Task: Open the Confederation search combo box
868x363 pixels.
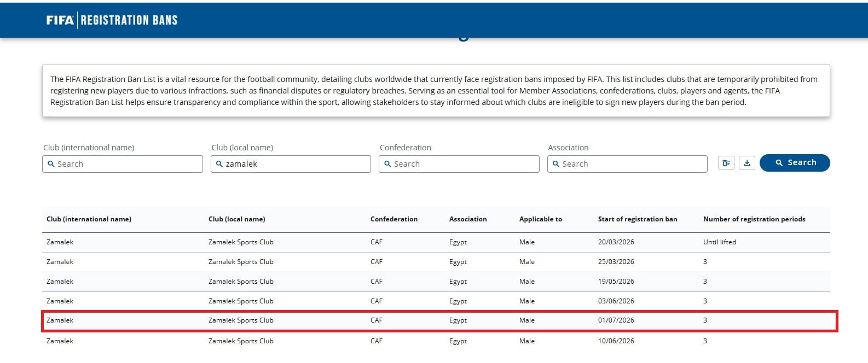Action: [459, 164]
